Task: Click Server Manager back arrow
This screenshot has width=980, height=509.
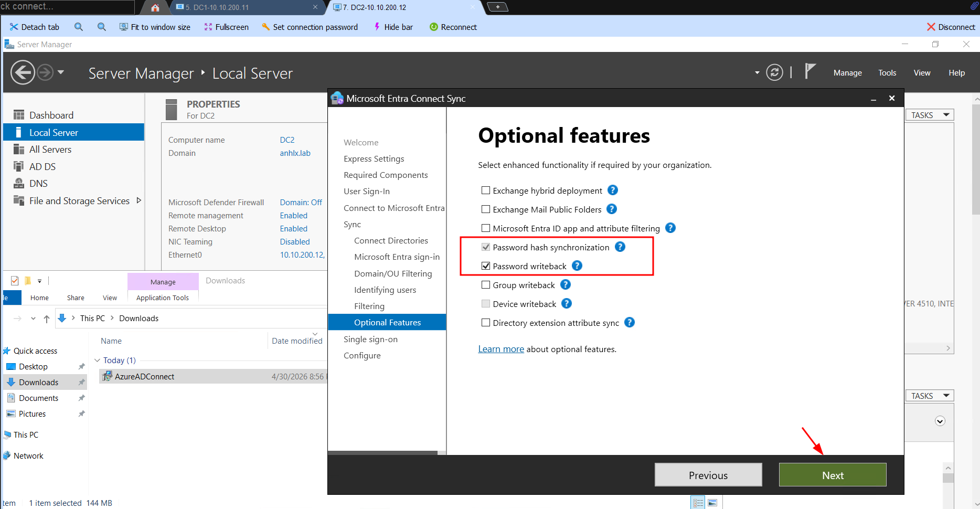Action: coord(23,72)
